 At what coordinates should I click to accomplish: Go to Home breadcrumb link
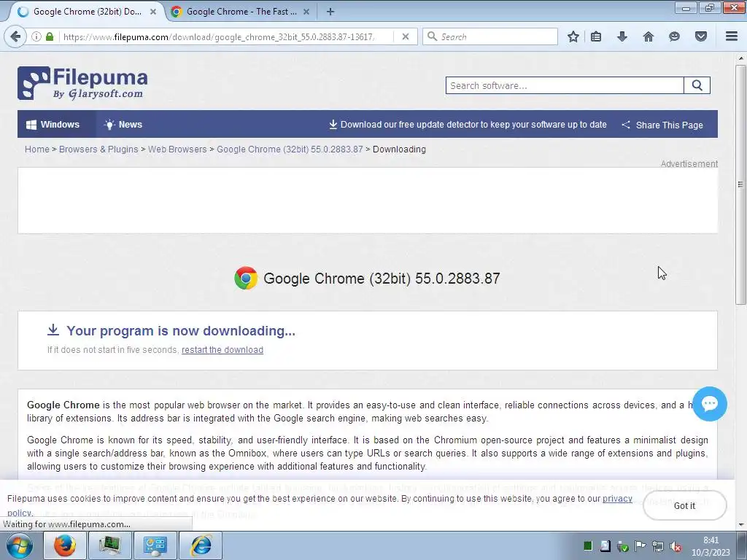[36, 149]
